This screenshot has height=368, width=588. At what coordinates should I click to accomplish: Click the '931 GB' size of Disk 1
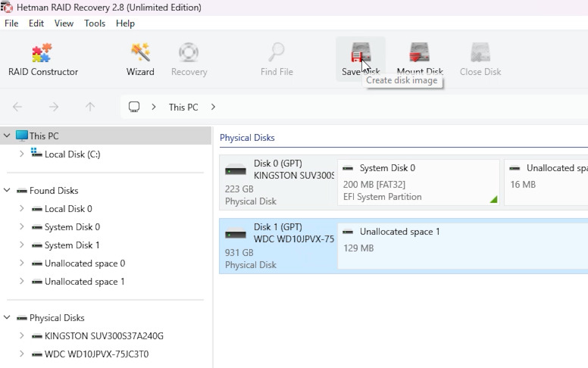[239, 253]
